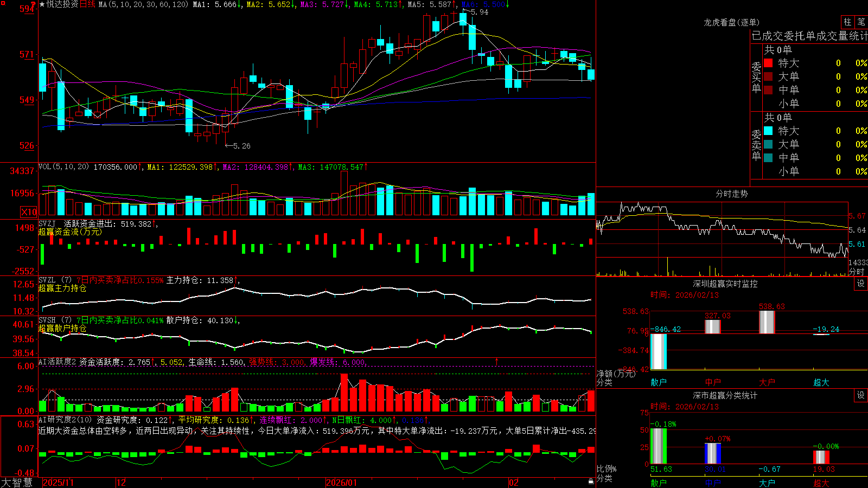Click dark red 大单 swatch in 委买单 legend
Screen dimensions: 868x488
click(x=768, y=76)
